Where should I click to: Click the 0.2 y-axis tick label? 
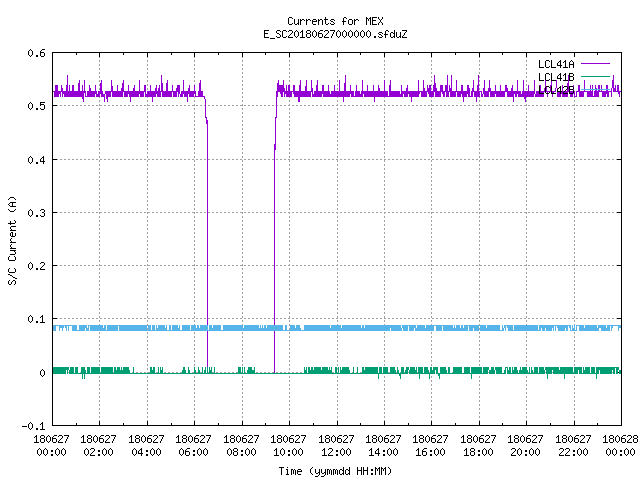click(36, 266)
